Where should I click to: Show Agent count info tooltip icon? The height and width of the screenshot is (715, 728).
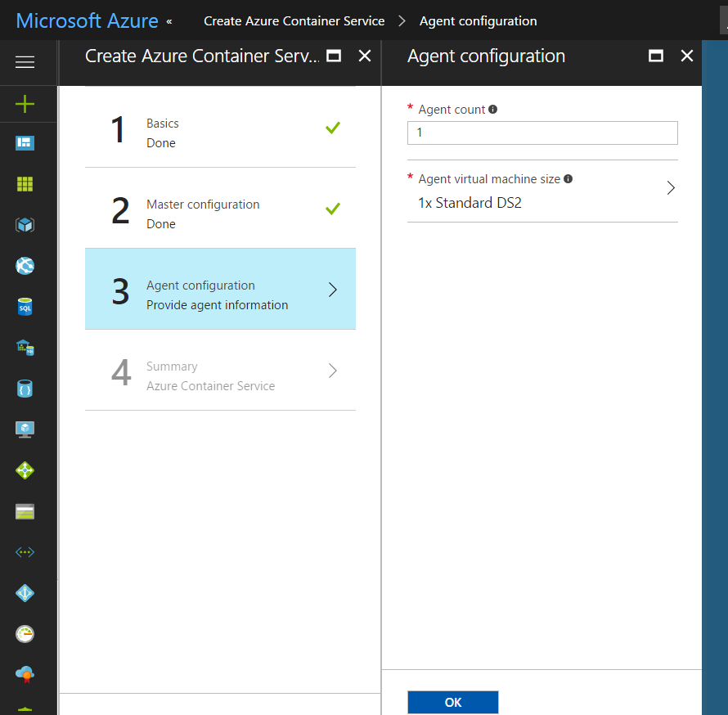click(x=493, y=110)
